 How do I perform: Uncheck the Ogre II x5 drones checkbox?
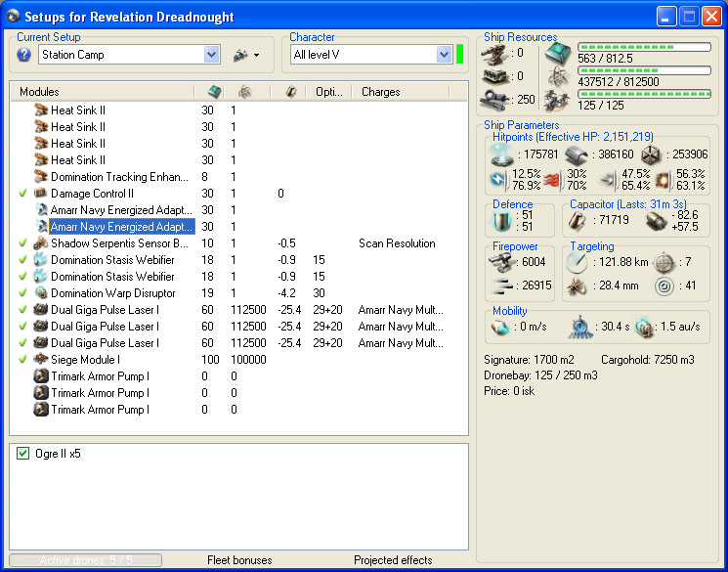[24, 454]
